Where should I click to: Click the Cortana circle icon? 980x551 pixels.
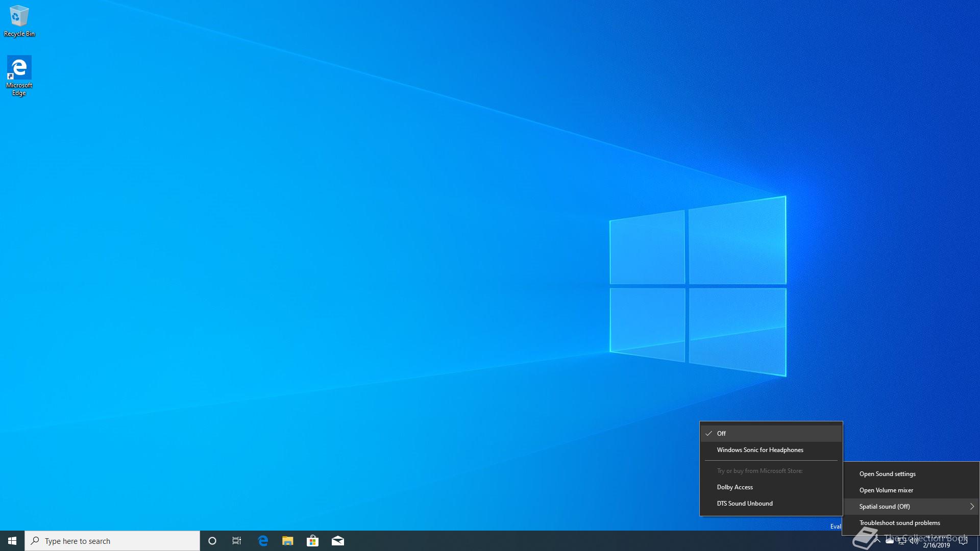coord(212,541)
